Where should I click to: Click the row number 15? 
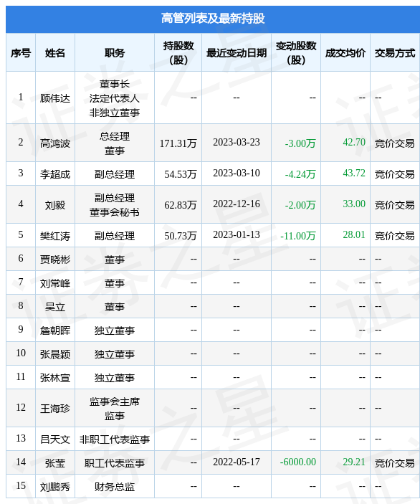coord(21,485)
